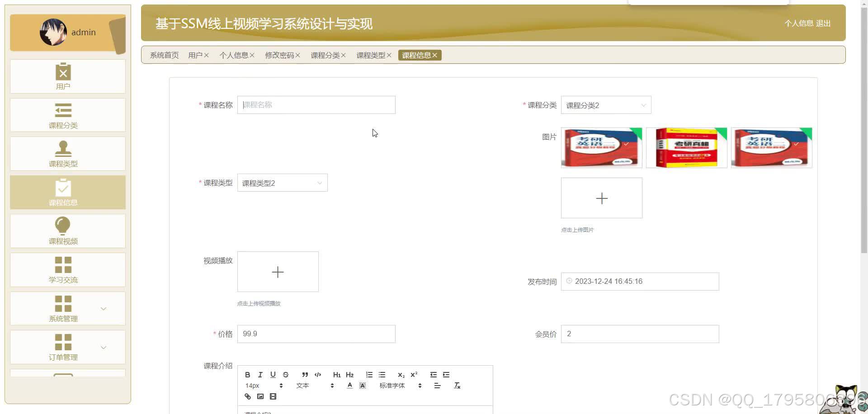Viewport: 868px width, 414px height.
Task: Click 退出 to log out
Action: click(x=824, y=23)
